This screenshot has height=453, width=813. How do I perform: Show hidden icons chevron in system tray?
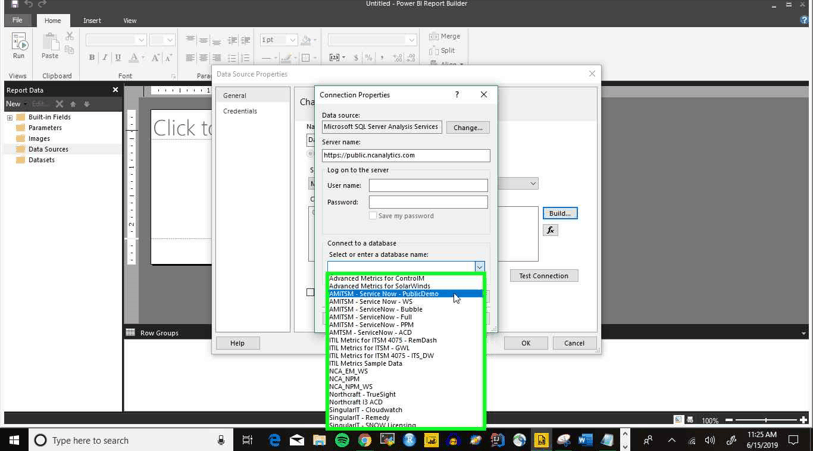(x=671, y=440)
